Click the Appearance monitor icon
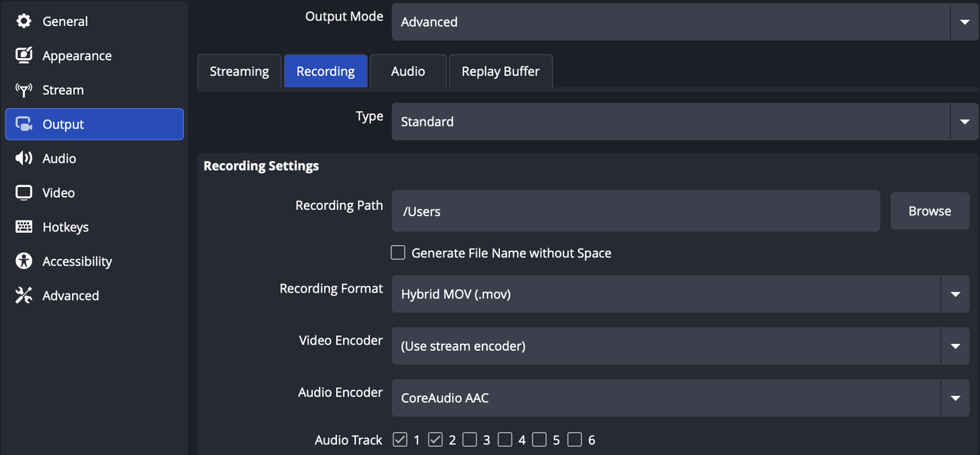This screenshot has width=980, height=455. coord(24,56)
